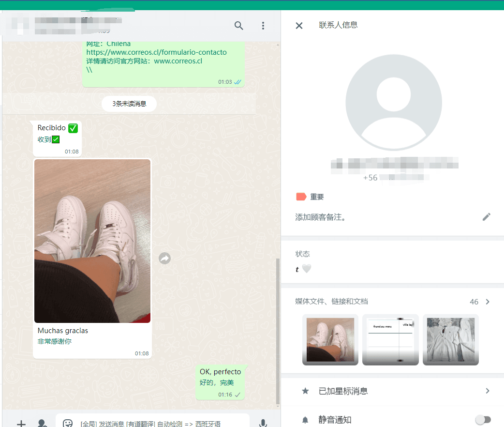Screen dimensions: 504x427
Task: Open the sneakers photo in chat
Action: (92, 241)
